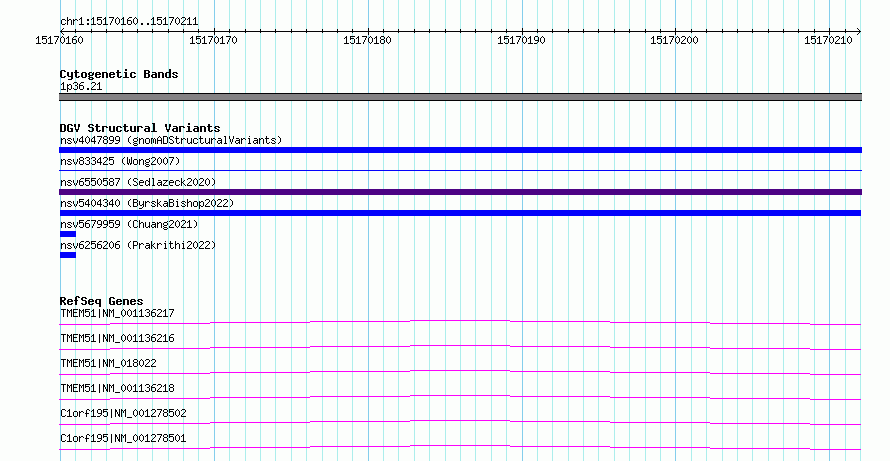Click the chr1:15170160..15170211 region label
Viewport: 890px width, 461px height.
(129, 21)
